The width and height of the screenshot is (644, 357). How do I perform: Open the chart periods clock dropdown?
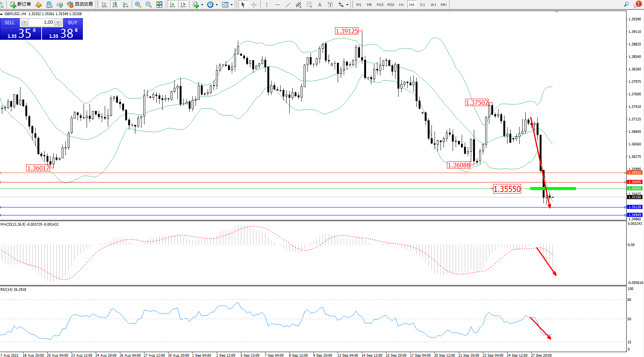(217, 5)
